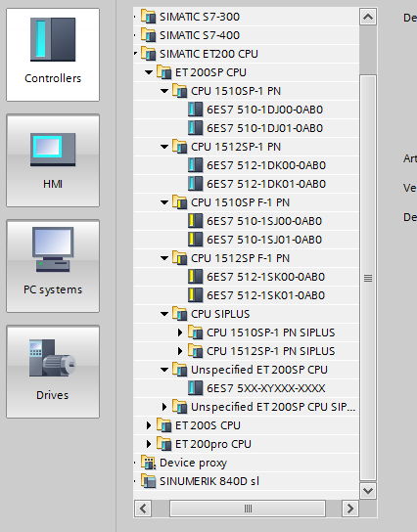This screenshot has height=532, width=417.
Task: Click module icon for 6ES7 512-1DK01-0AB0
Action: (195, 184)
